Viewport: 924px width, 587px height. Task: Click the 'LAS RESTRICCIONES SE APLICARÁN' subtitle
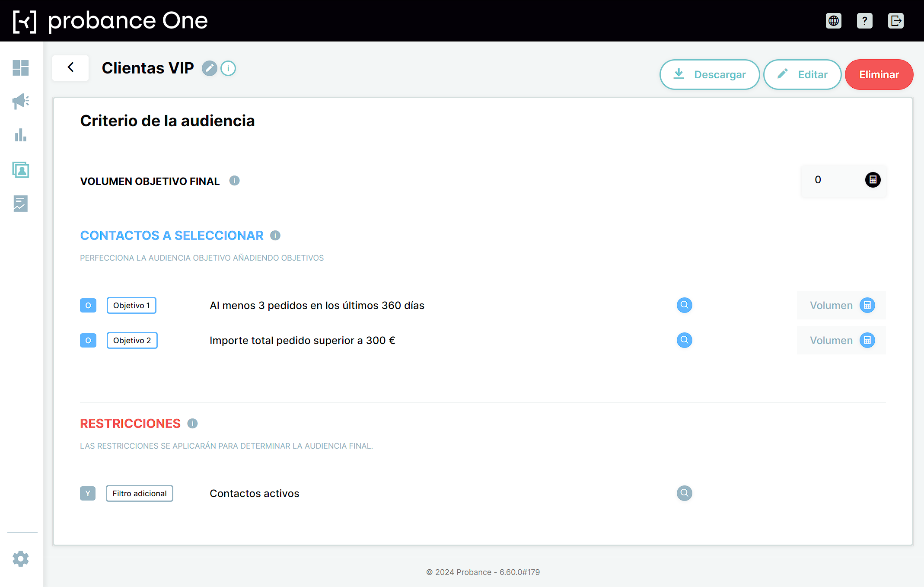point(226,446)
